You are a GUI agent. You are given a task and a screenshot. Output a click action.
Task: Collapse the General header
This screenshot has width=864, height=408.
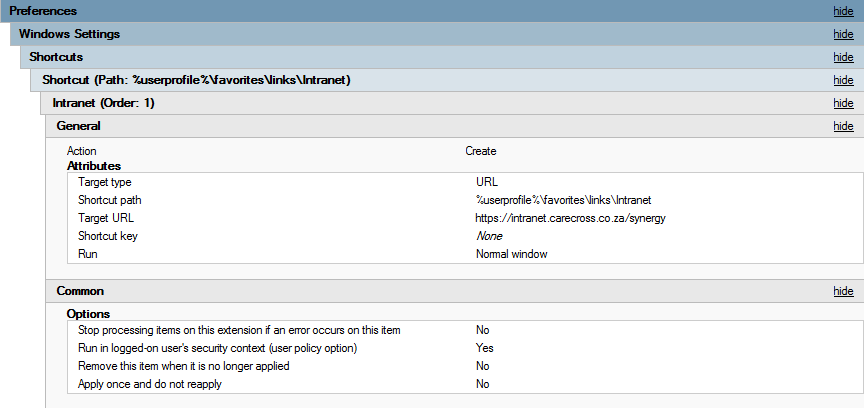point(455,126)
